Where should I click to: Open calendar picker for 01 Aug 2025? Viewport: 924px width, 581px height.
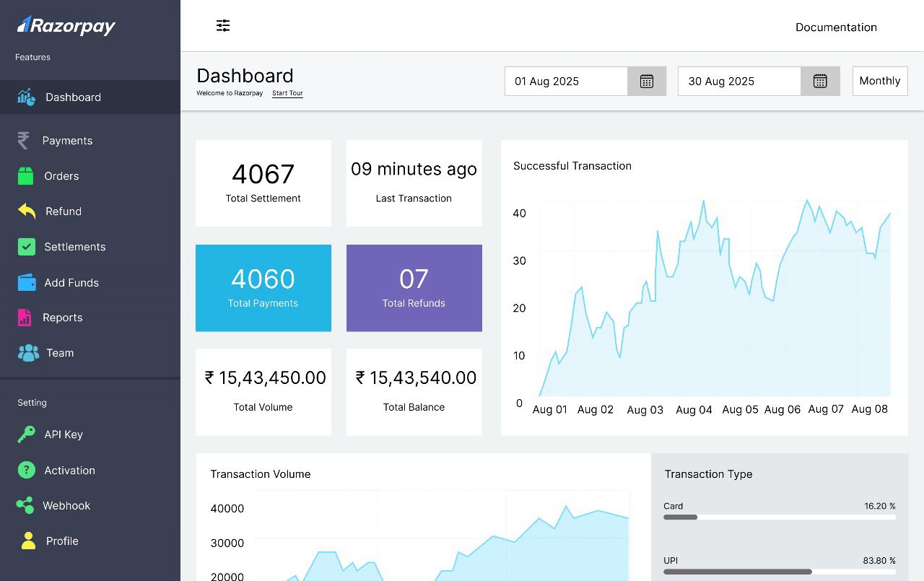pos(647,81)
